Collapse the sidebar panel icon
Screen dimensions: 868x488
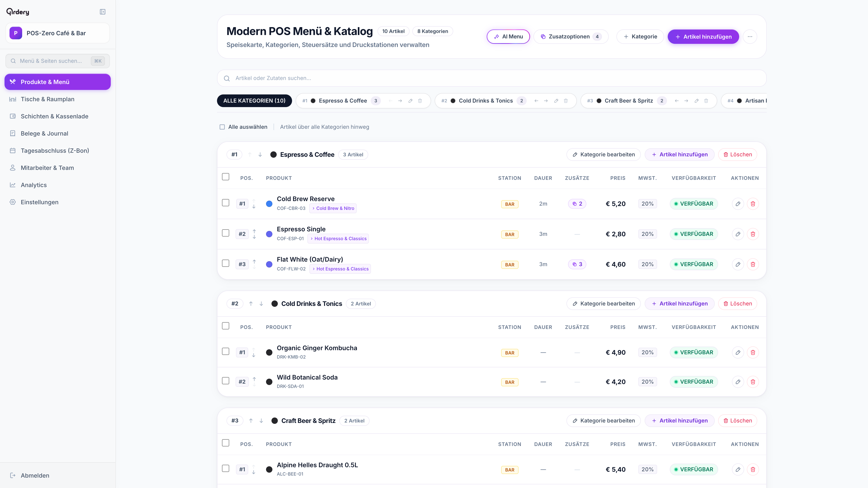pos(103,12)
